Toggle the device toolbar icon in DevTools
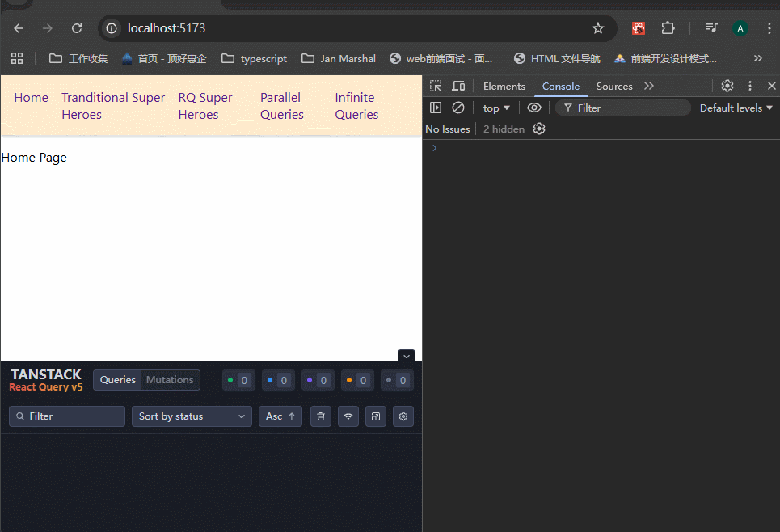 [458, 87]
